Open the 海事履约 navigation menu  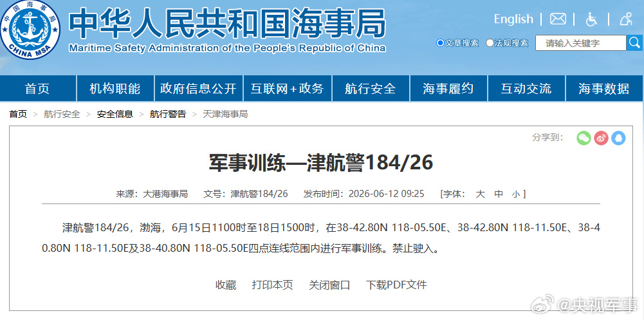448,88
